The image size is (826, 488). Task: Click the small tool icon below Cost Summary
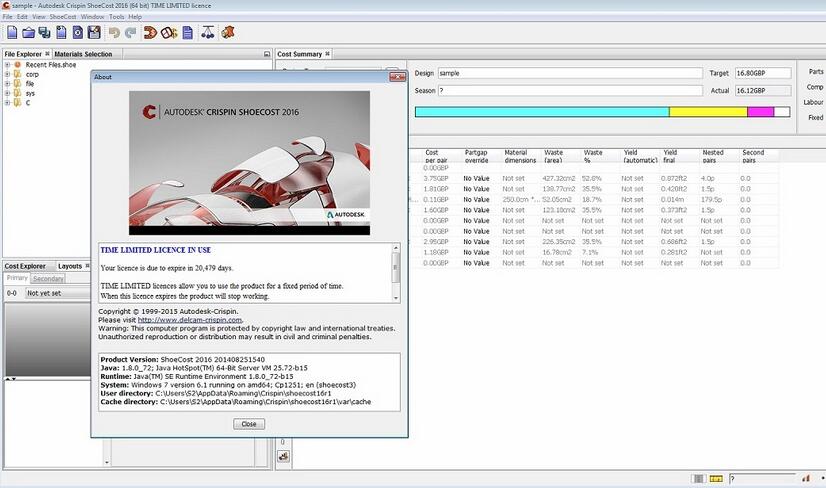[x=283, y=456]
